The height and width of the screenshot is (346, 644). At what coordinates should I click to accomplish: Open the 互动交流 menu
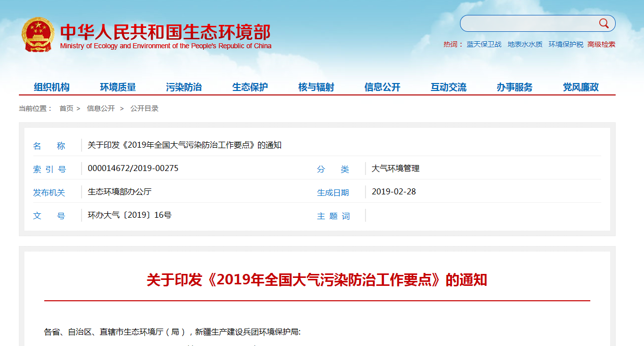(x=449, y=87)
